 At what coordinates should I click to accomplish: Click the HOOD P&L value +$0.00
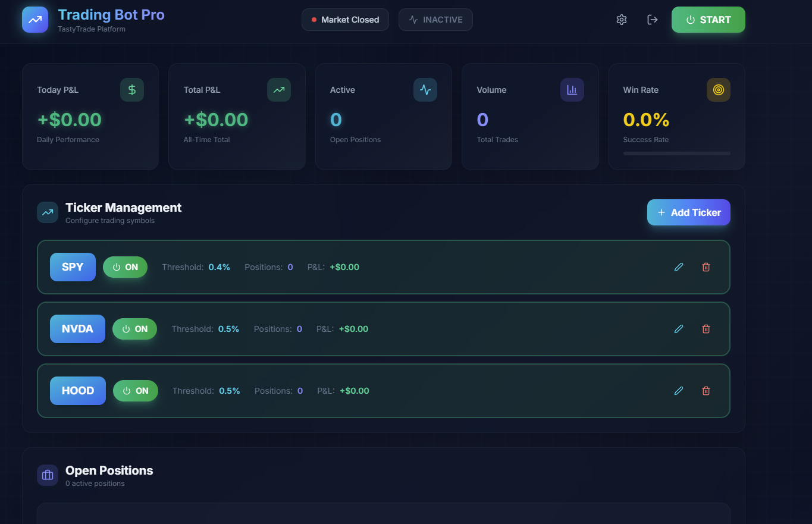click(355, 391)
